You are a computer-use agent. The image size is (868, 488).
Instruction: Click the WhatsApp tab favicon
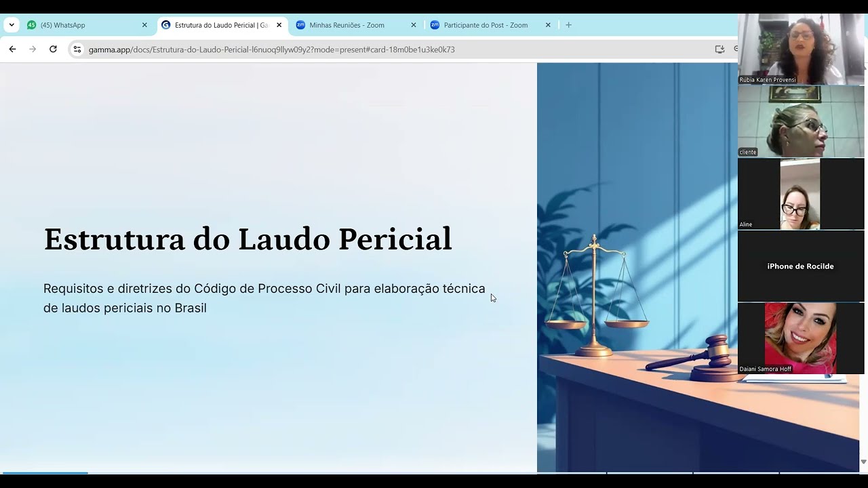point(31,25)
